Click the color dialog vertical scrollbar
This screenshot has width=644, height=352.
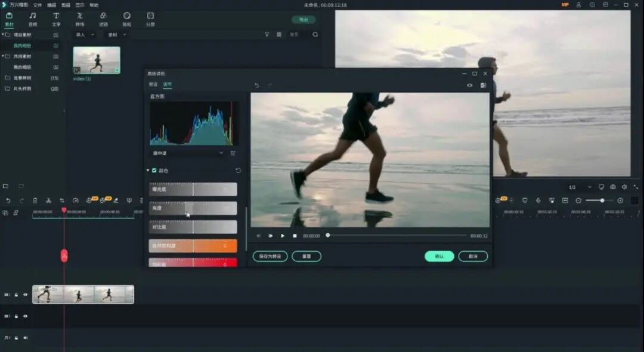click(x=246, y=229)
